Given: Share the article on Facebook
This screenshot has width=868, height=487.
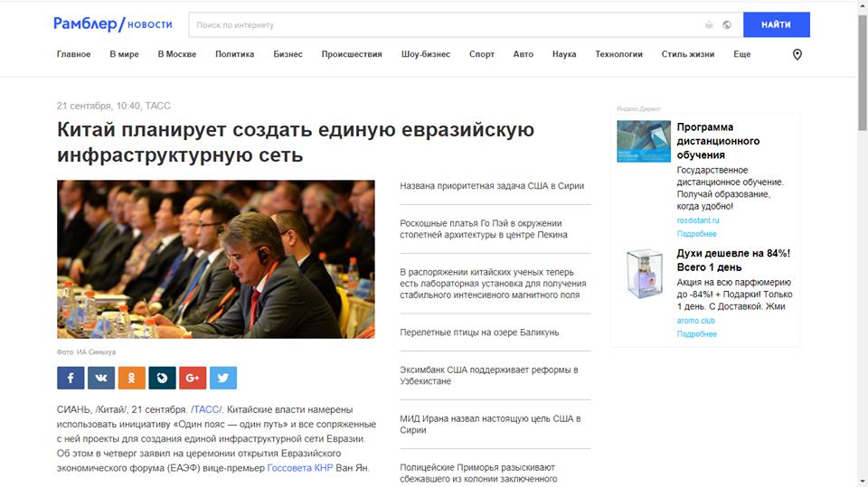Looking at the screenshot, I should [x=71, y=378].
